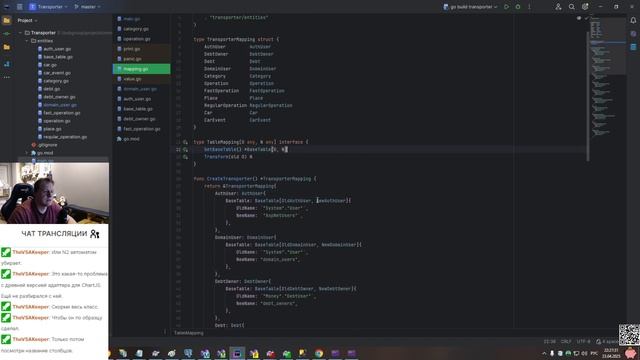Click the streamer webcam thumbnail

coord(54,193)
